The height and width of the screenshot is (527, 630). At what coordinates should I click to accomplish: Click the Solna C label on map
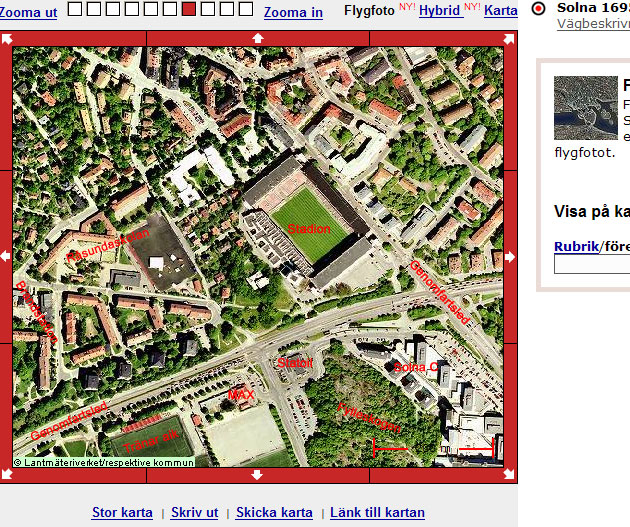416,367
